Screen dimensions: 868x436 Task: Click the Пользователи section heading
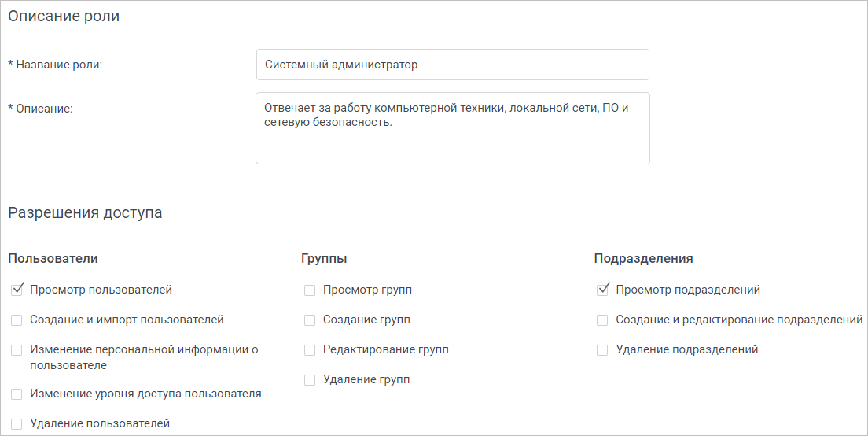(x=53, y=258)
